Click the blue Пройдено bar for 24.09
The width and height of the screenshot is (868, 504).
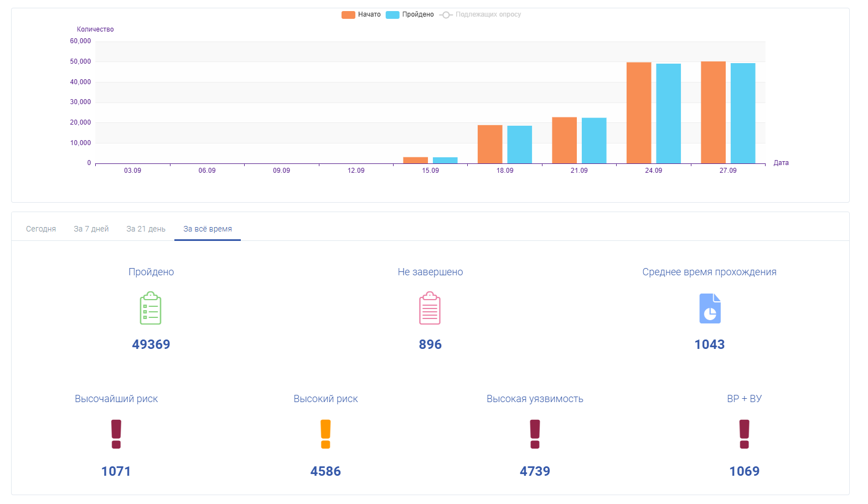[x=668, y=114]
